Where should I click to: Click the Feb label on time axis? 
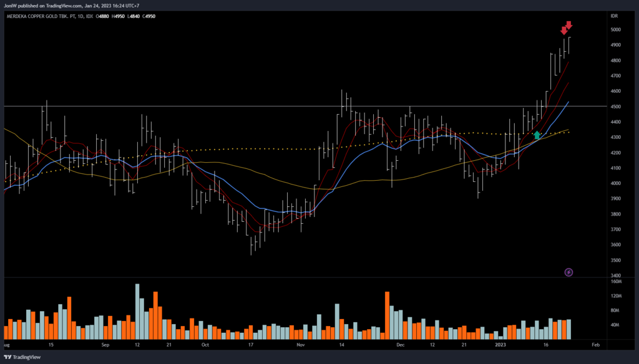595,344
